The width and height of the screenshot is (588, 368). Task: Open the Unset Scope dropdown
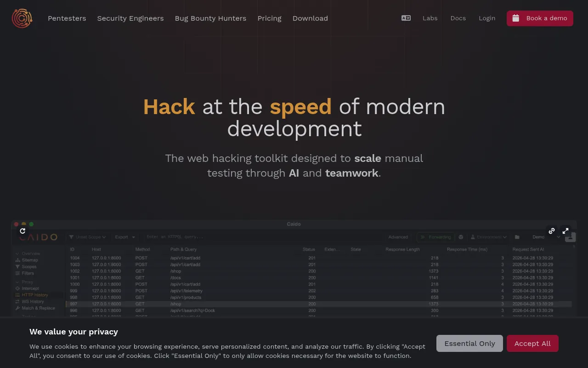tap(88, 237)
